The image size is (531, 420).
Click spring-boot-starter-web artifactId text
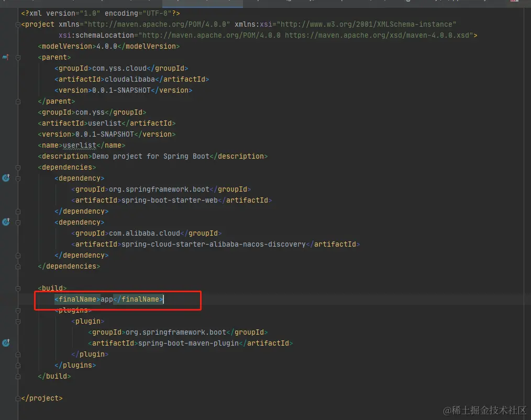169,200
